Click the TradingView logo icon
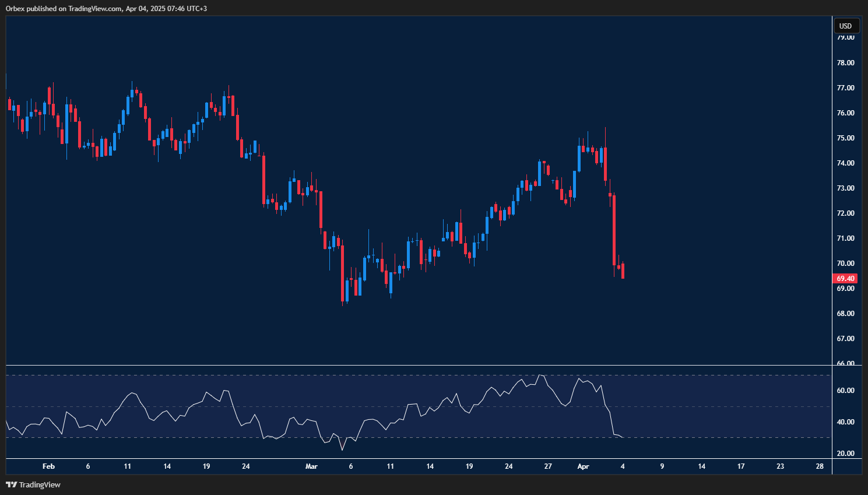 (10, 485)
